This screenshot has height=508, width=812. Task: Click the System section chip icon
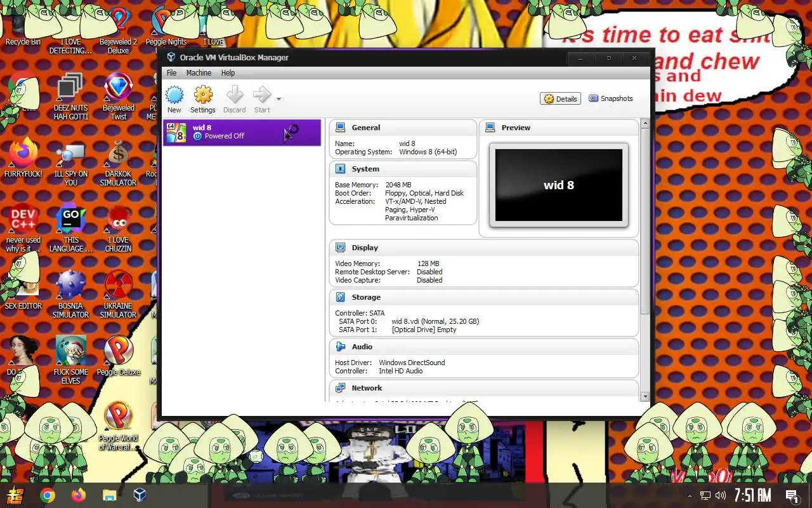(341, 169)
